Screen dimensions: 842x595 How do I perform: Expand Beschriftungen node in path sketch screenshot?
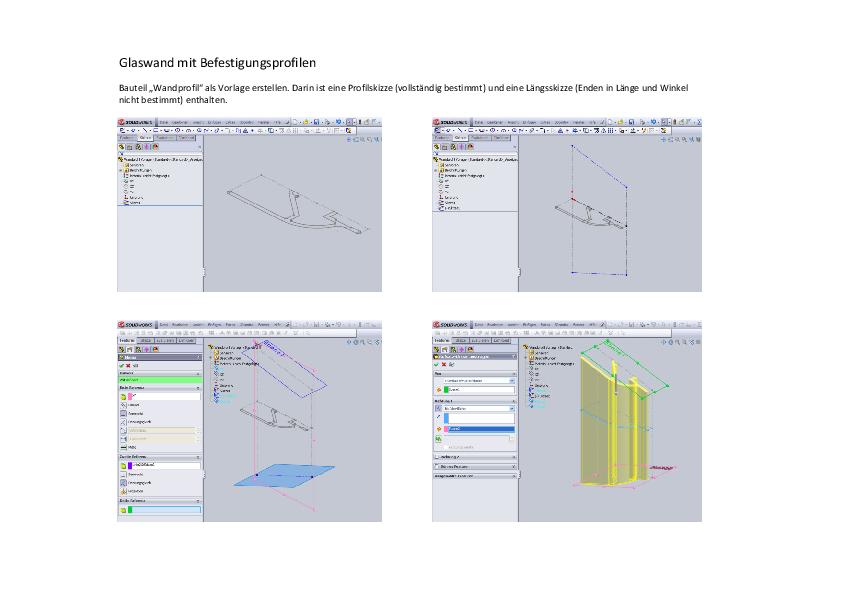pos(435,170)
